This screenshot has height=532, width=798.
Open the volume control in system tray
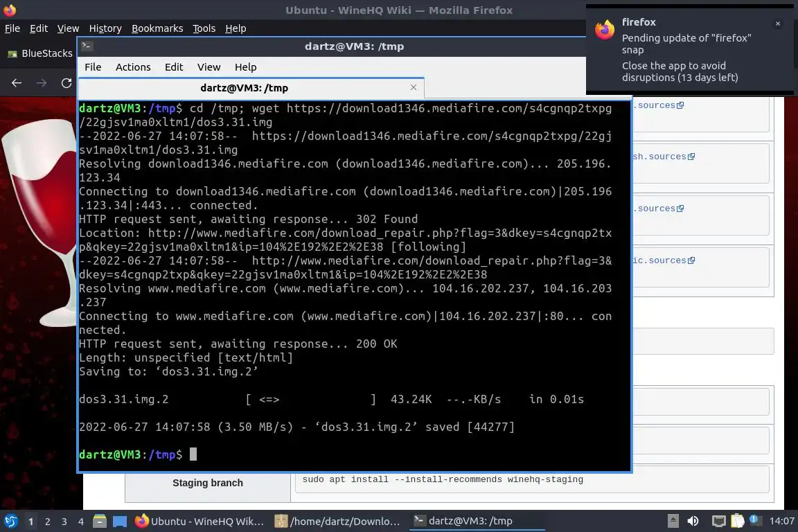pyautogui.click(x=693, y=521)
